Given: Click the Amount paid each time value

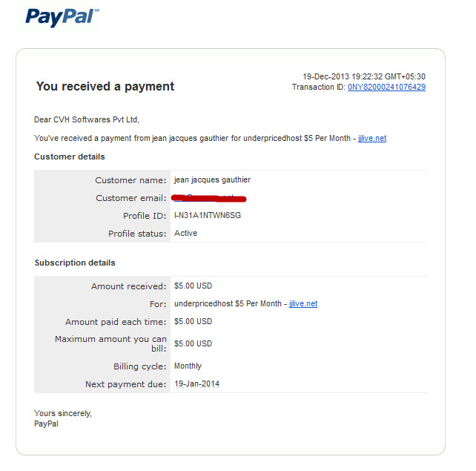Looking at the screenshot, I should (x=193, y=321).
